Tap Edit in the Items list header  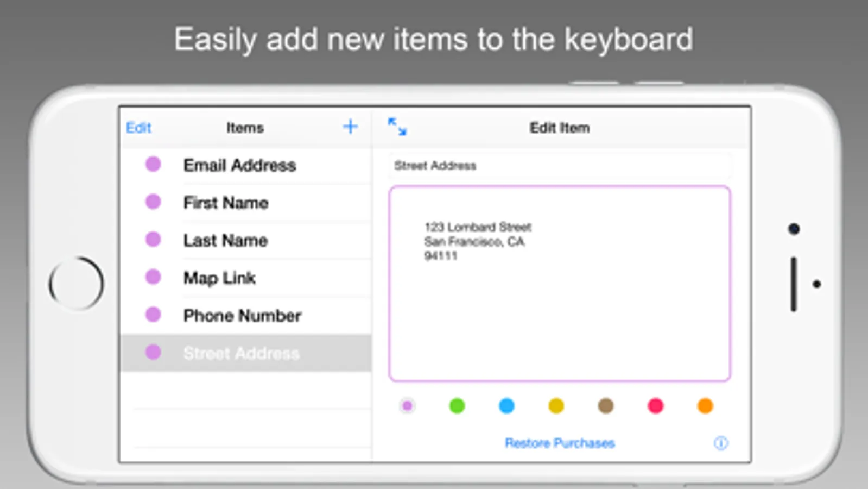coord(138,128)
